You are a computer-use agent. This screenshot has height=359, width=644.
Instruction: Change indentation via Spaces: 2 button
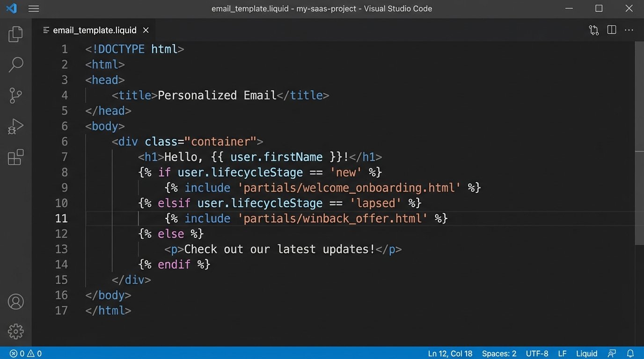[499, 353]
